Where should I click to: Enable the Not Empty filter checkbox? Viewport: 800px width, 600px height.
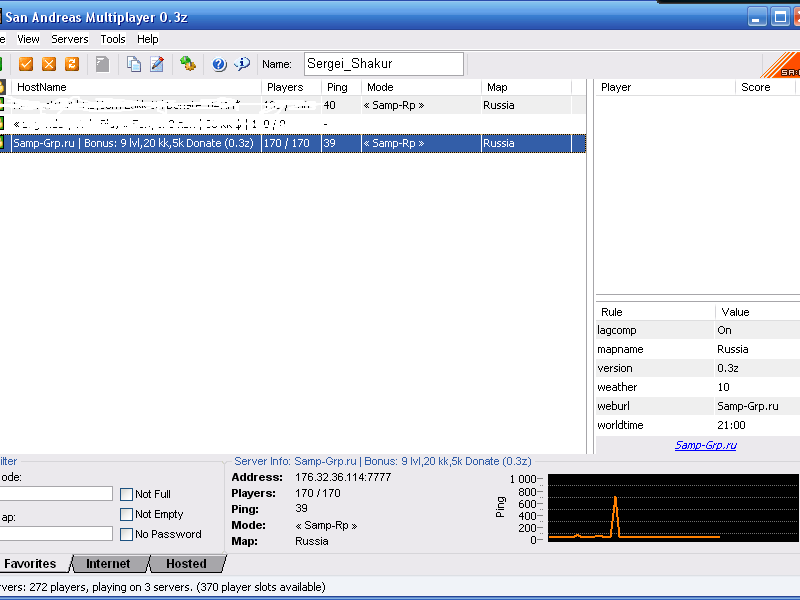(126, 514)
